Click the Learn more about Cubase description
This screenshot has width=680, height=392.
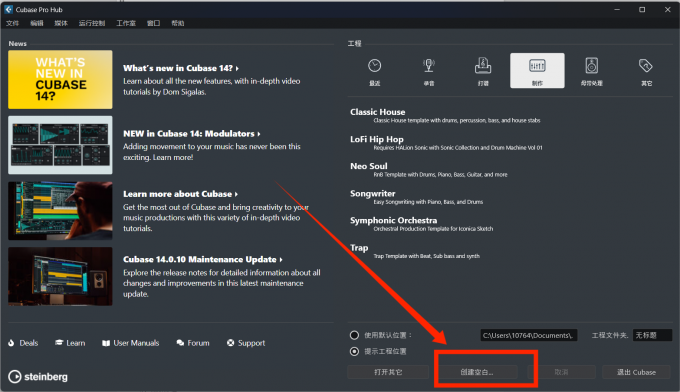click(x=216, y=218)
